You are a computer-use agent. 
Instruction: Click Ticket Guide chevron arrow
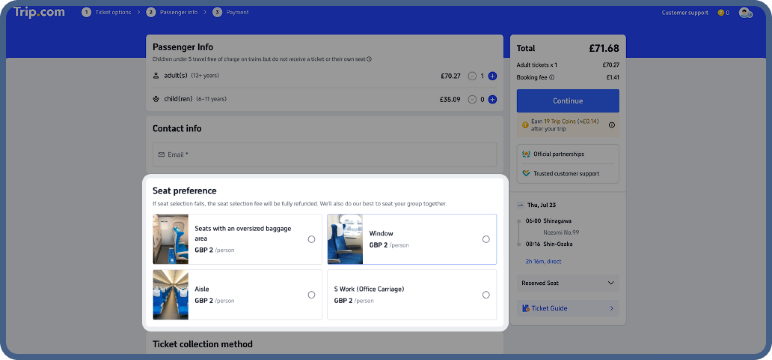point(611,308)
